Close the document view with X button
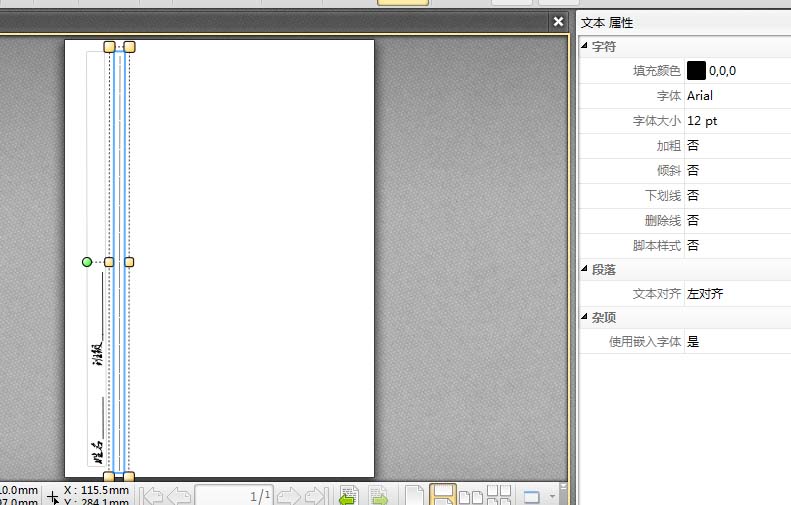Image resolution: width=791 pixels, height=505 pixels. 559,21
